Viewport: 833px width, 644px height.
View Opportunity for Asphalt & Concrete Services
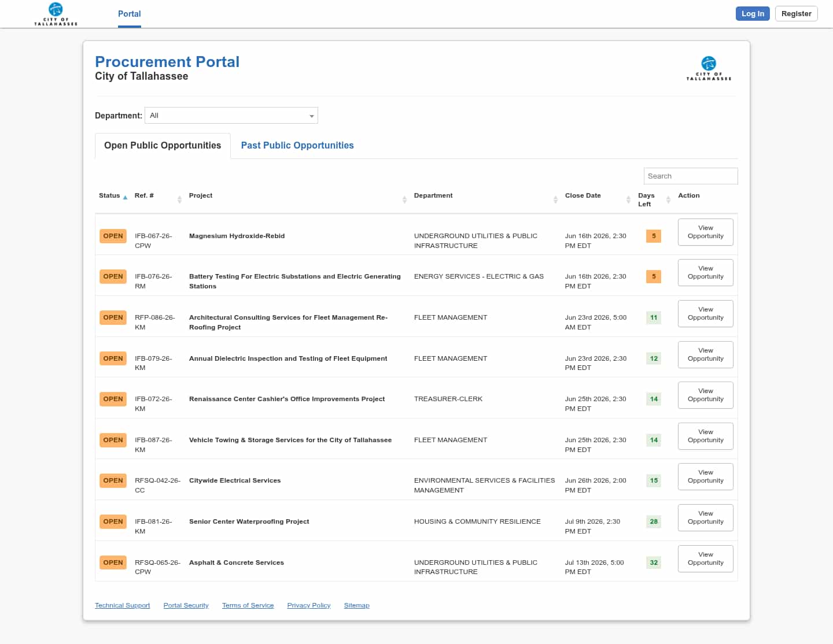click(706, 558)
